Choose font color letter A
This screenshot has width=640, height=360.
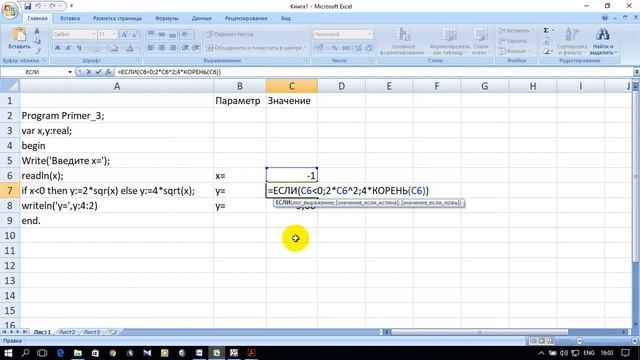(x=130, y=48)
